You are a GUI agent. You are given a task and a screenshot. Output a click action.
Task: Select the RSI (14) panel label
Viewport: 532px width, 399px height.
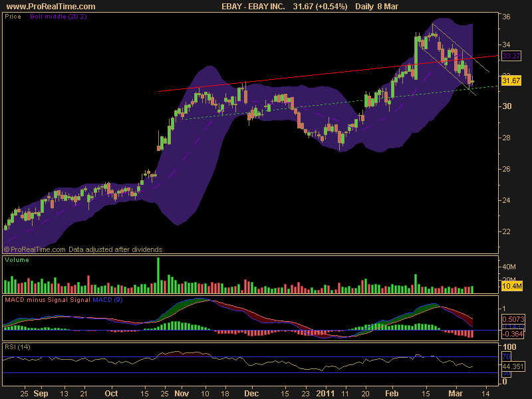[x=17, y=347]
